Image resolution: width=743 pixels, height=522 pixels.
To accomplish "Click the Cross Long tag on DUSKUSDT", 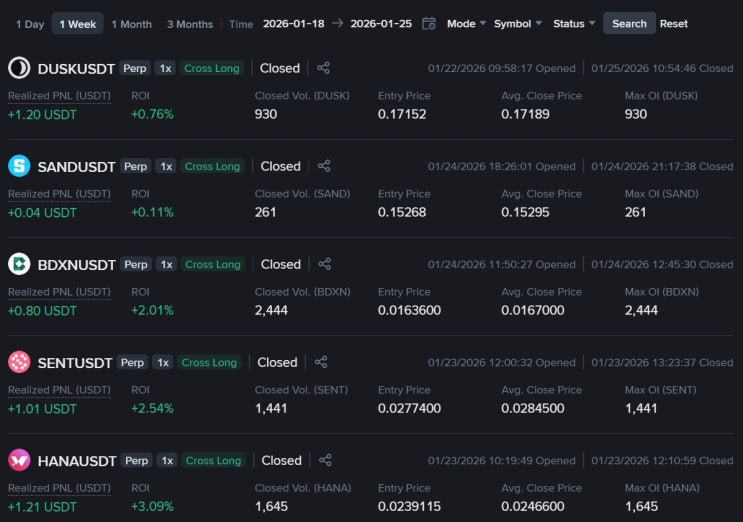I will [211, 68].
